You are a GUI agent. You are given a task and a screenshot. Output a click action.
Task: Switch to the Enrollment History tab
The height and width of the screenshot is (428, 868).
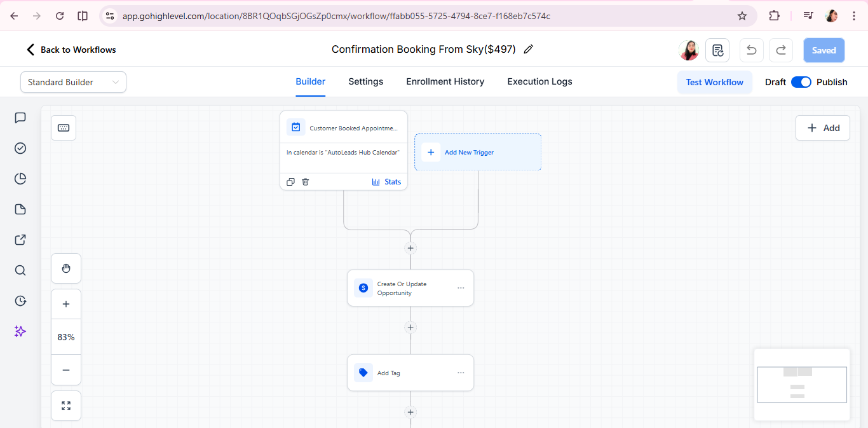tap(445, 81)
